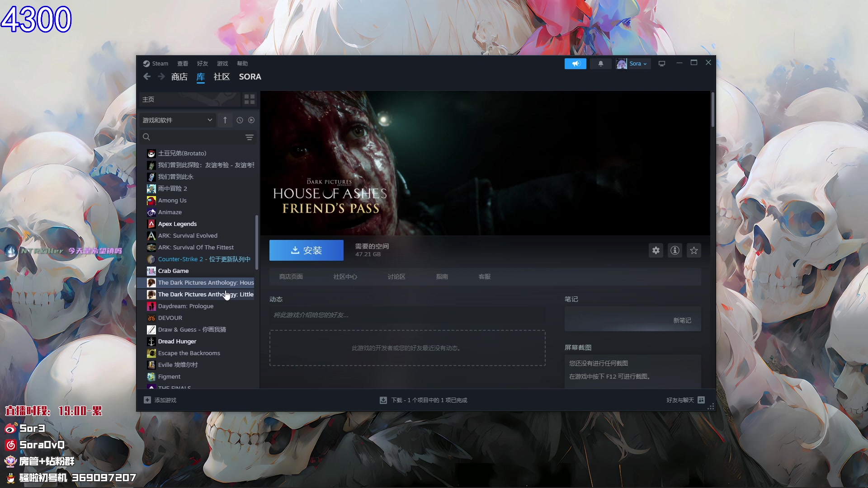Click the share-with-friends activity input
The width and height of the screenshot is (868, 488).
[x=407, y=315]
